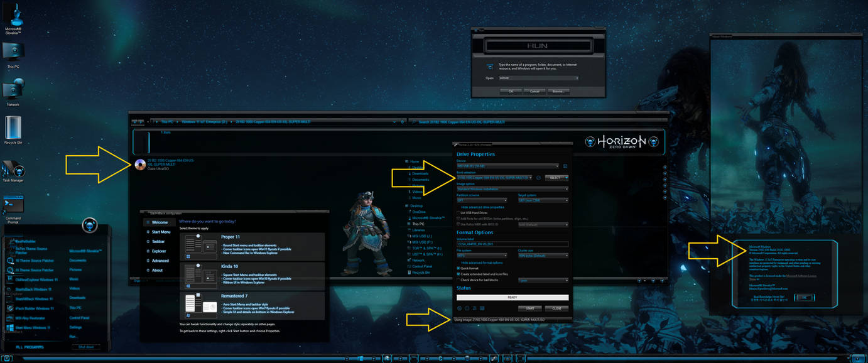868x363 pixels.
Task: Click the Rufus globe language icon
Action: (x=460, y=308)
